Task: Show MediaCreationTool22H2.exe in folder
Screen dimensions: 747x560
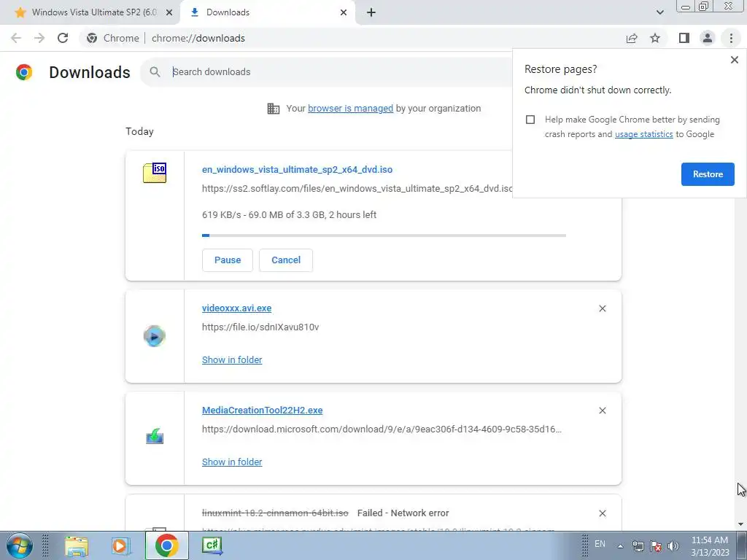Action: point(232,462)
